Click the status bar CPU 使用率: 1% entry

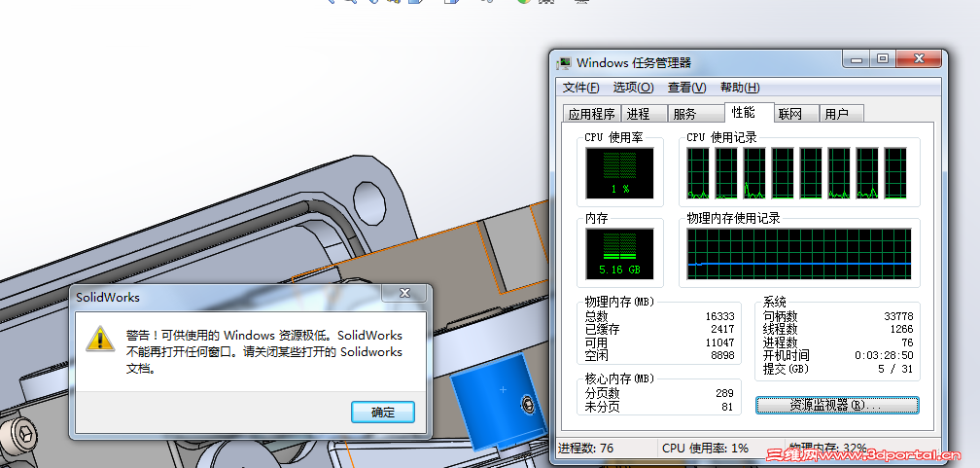click(x=705, y=449)
